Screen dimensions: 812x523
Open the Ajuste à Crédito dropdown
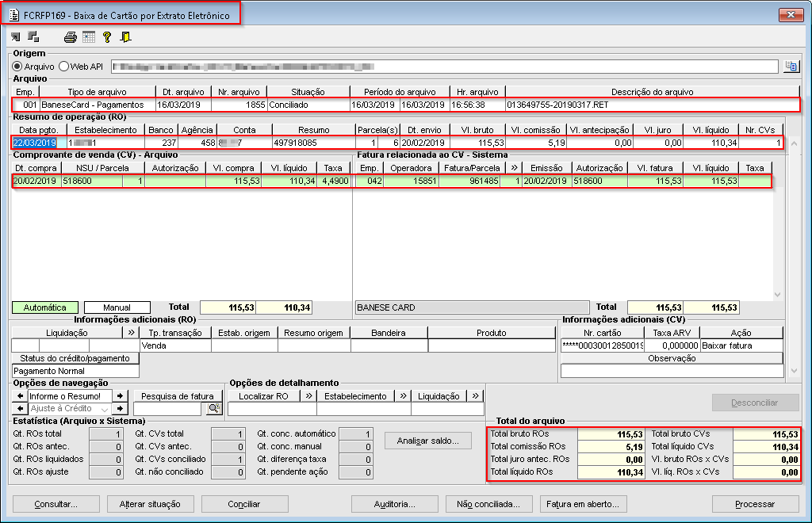pos(105,409)
